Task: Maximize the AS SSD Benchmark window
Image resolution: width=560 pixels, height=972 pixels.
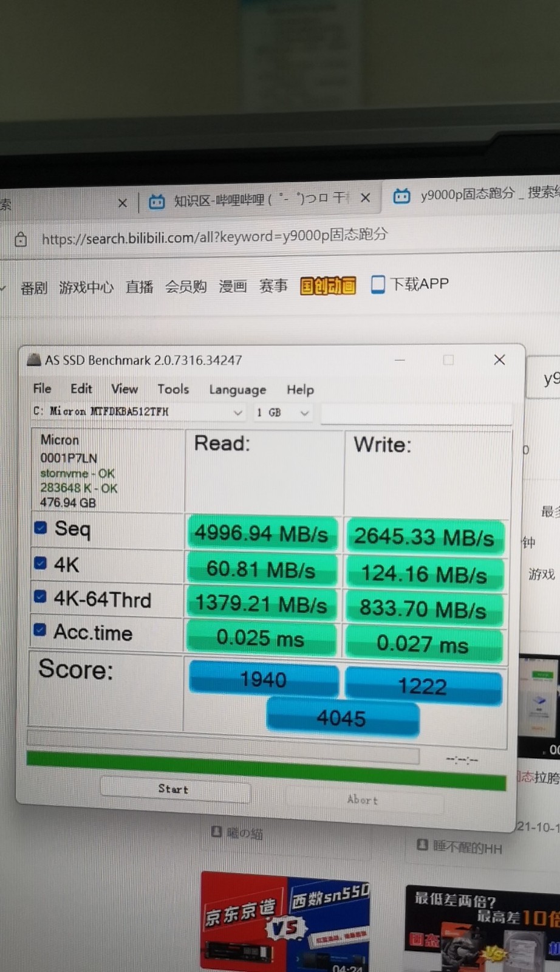Action: click(x=448, y=360)
